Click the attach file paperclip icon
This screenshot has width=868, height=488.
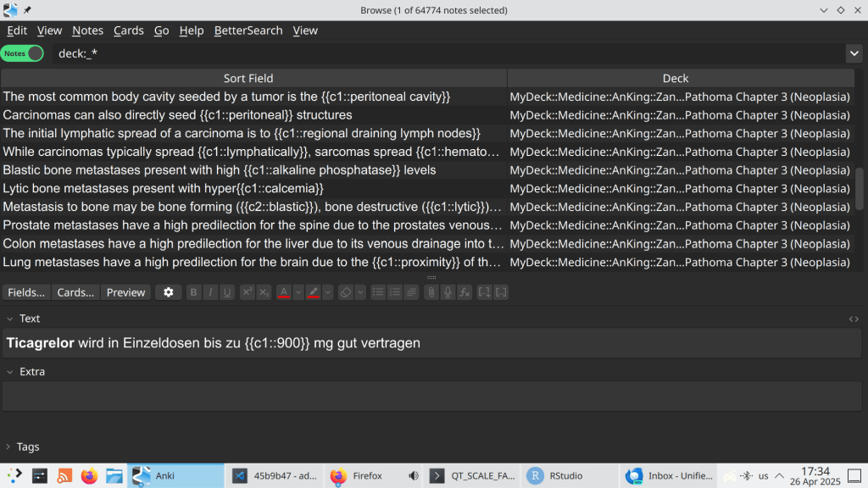tap(431, 292)
